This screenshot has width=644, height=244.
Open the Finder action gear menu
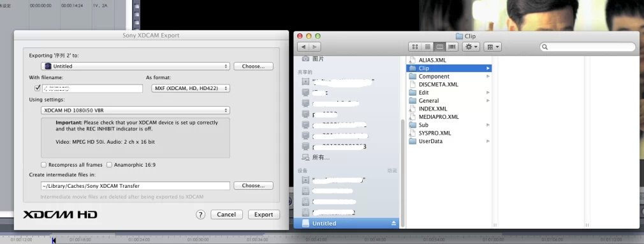(x=471, y=47)
